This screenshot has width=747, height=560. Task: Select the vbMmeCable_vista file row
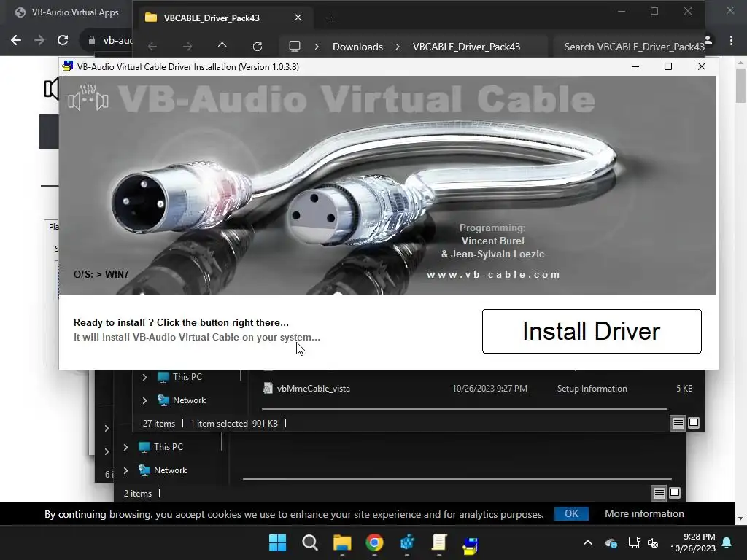[465, 389]
